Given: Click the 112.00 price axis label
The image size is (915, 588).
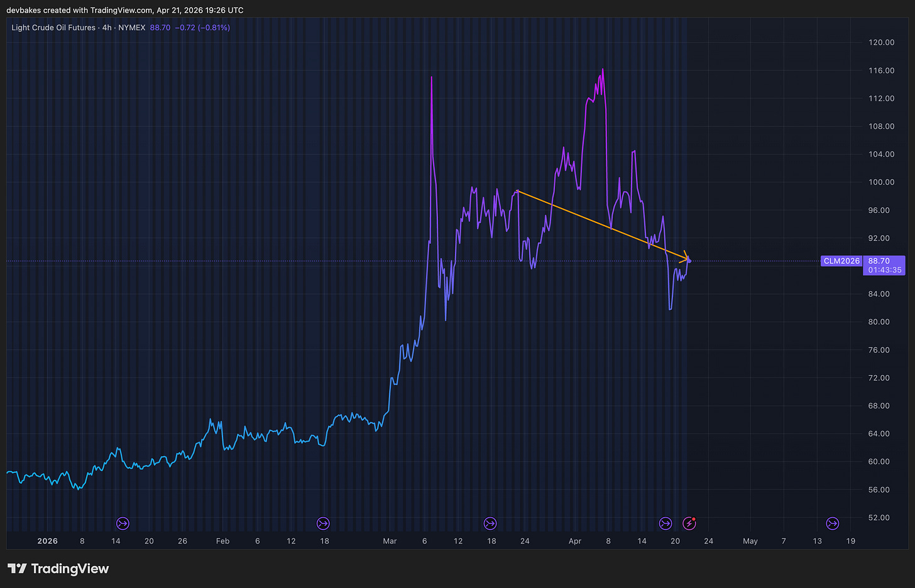Looking at the screenshot, I should pos(881,99).
